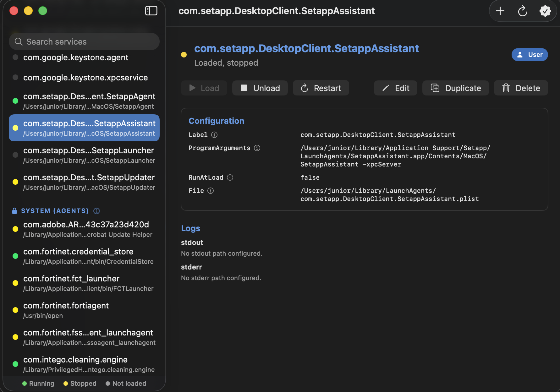Duplicate the selected service
560x392 pixels.
(456, 88)
